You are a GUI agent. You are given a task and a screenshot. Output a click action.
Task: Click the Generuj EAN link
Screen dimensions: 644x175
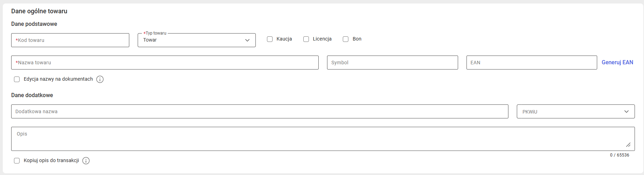617,62
